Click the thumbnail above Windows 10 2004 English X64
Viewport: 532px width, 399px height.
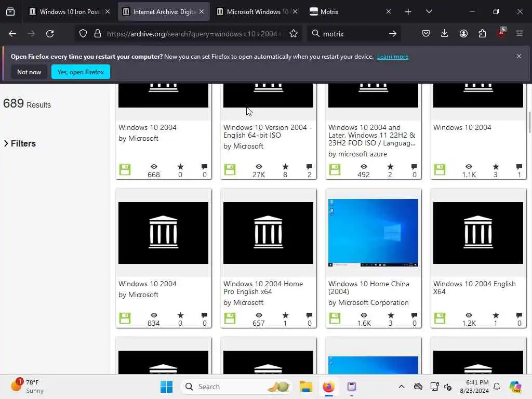[478, 233]
